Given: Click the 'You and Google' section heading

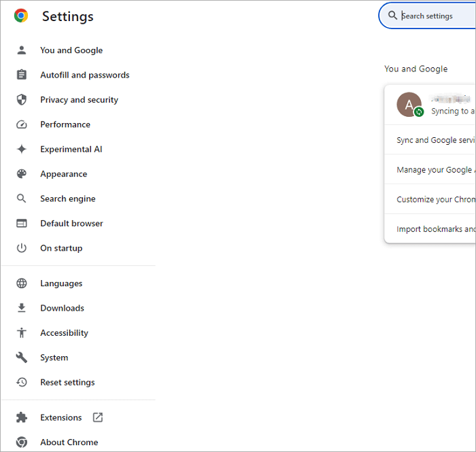Looking at the screenshot, I should pos(416,69).
